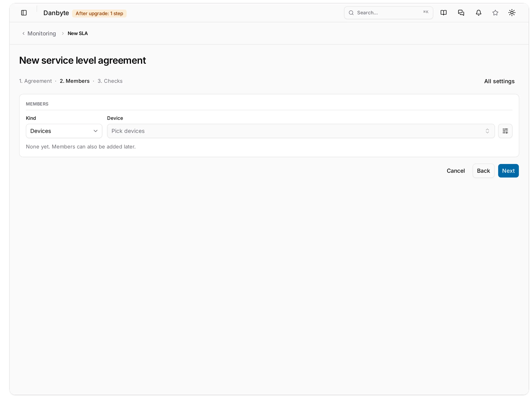
Task: Click the Back button
Action: click(x=483, y=171)
